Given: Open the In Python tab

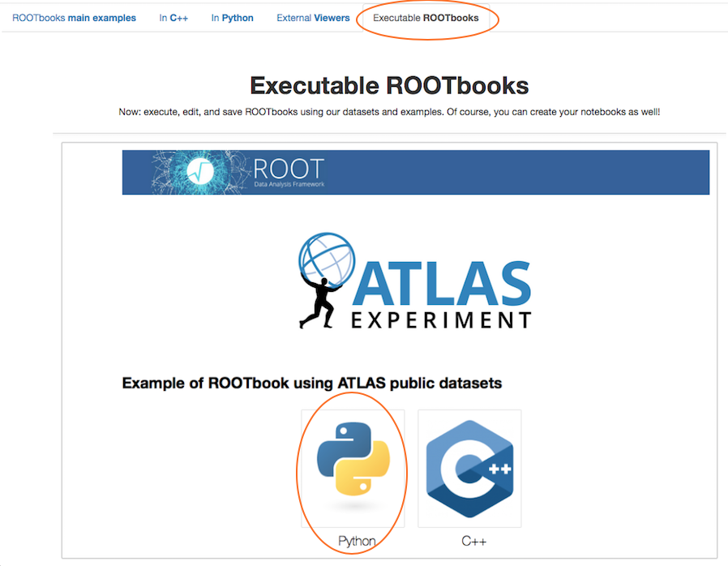Looking at the screenshot, I should 232,18.
